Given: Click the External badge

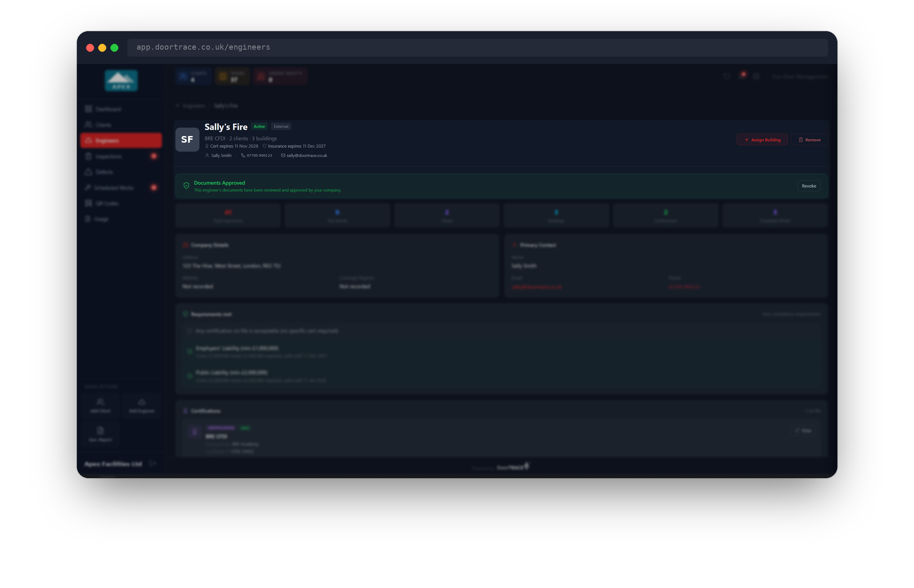Looking at the screenshot, I should coord(281,126).
